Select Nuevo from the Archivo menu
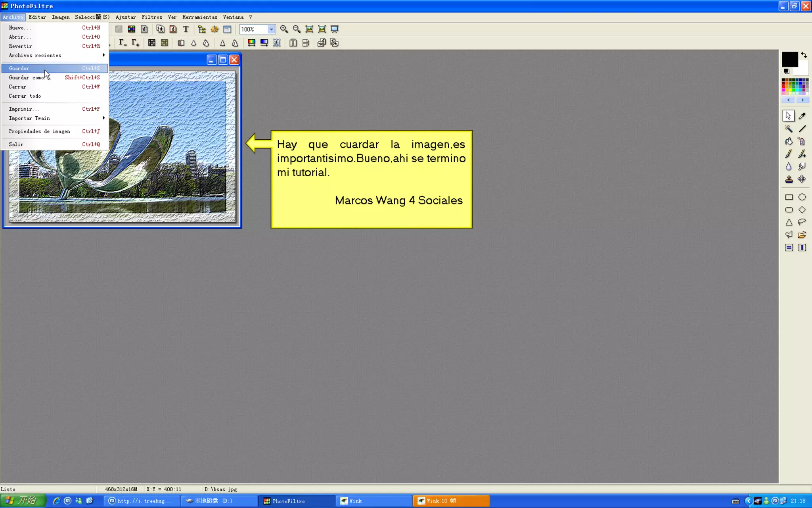 (x=55, y=28)
